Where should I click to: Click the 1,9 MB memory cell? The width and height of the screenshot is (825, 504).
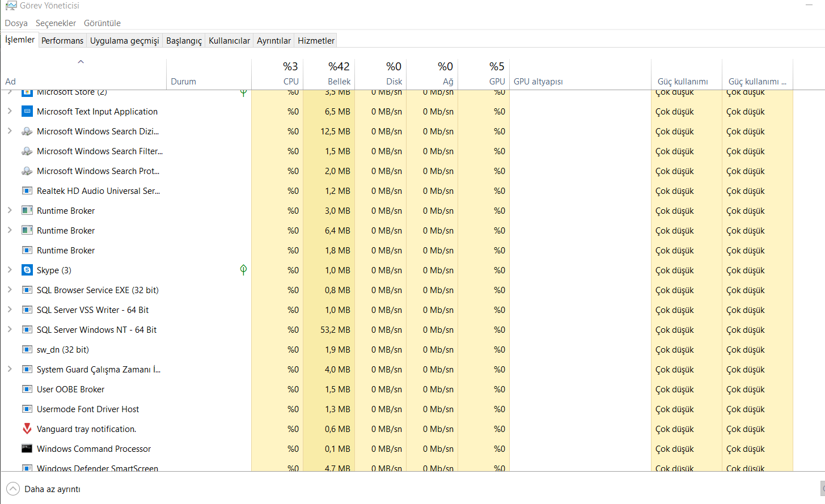(x=329, y=350)
